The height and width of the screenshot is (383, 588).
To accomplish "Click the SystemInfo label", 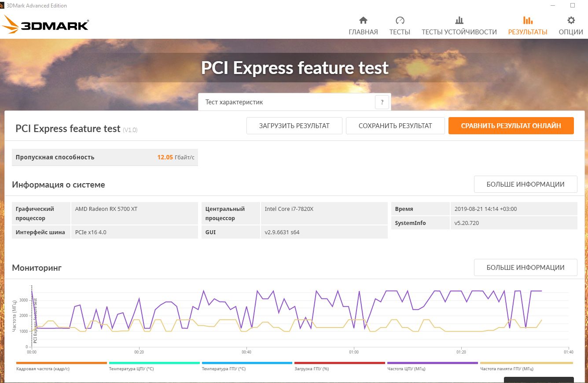I will [411, 223].
